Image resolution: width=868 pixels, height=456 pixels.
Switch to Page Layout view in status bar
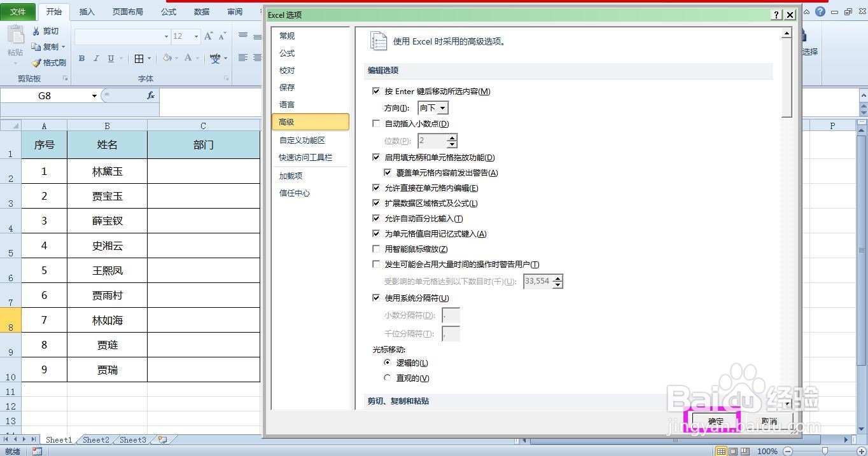coord(733,451)
